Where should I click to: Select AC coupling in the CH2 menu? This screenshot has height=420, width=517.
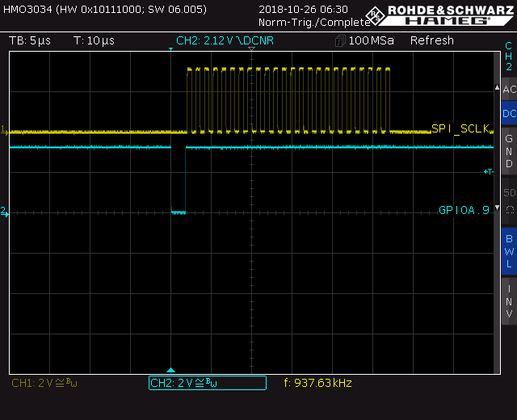pyautogui.click(x=510, y=89)
